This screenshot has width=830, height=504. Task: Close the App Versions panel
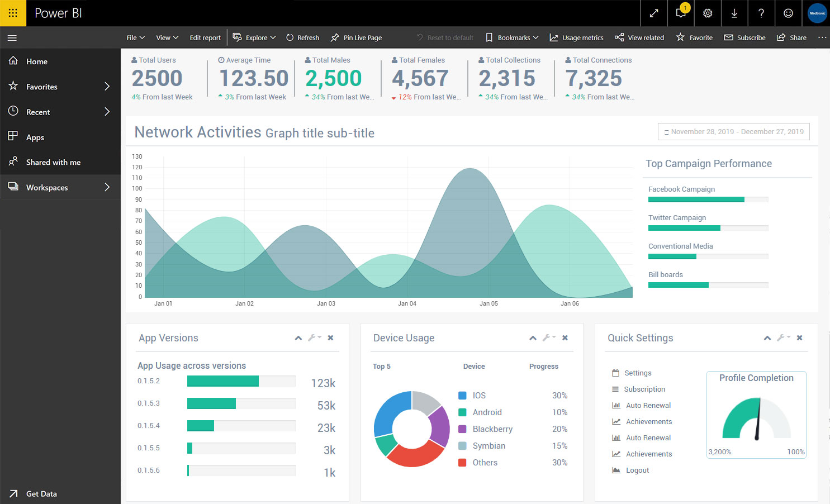tap(330, 338)
